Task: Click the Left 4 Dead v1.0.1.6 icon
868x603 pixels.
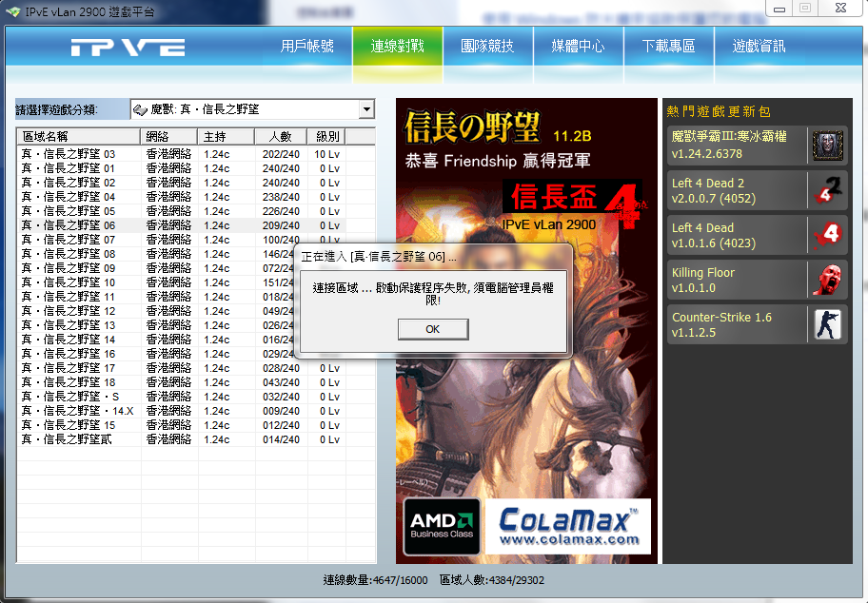Action: tap(828, 236)
